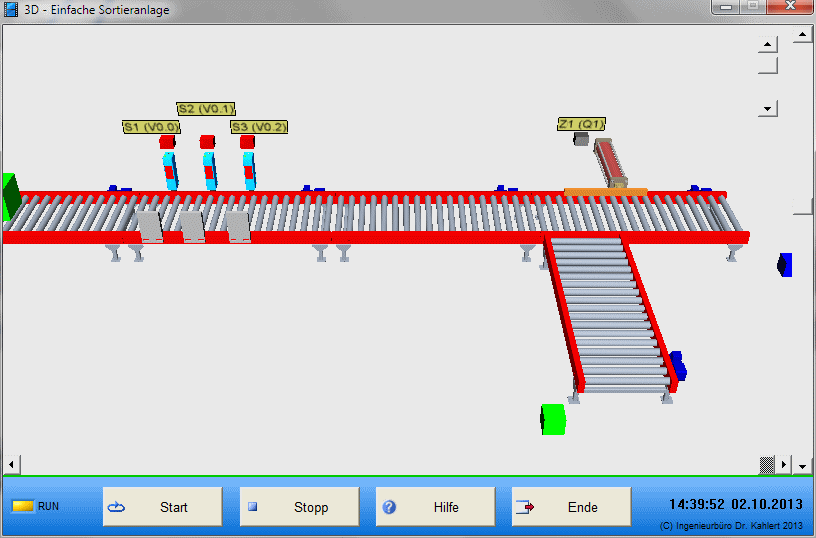
Task: Open Hilfe help button
Action: point(436,506)
